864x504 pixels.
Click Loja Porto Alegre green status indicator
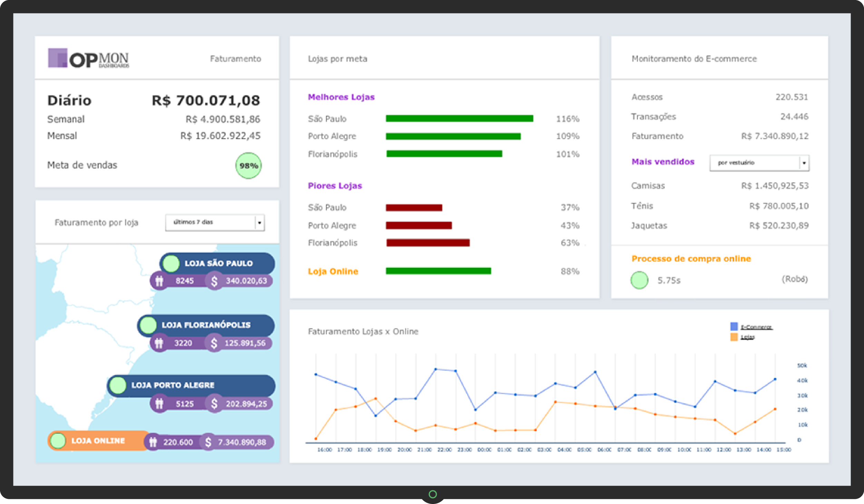(118, 385)
